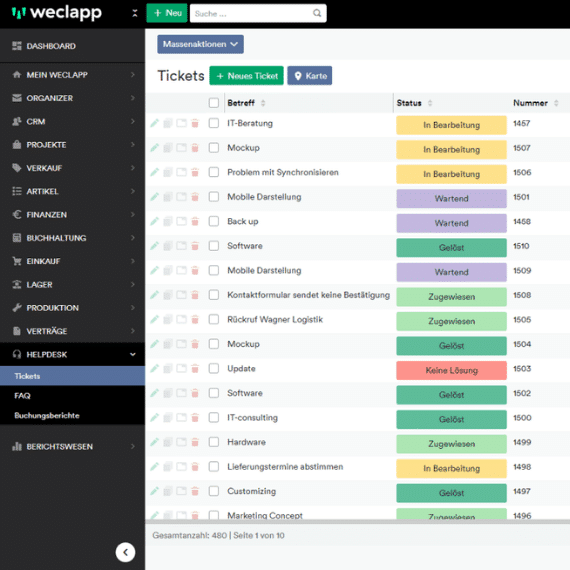Click the pencil icon for Mobile Darstellung 1501

point(154,197)
